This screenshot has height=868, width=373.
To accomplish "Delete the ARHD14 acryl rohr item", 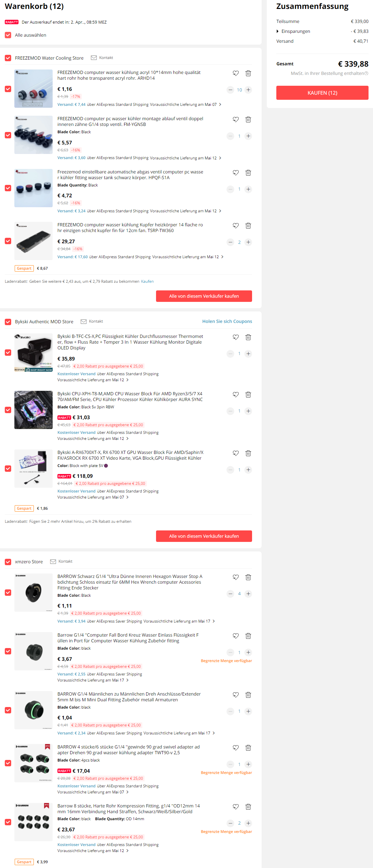I will pos(248,73).
